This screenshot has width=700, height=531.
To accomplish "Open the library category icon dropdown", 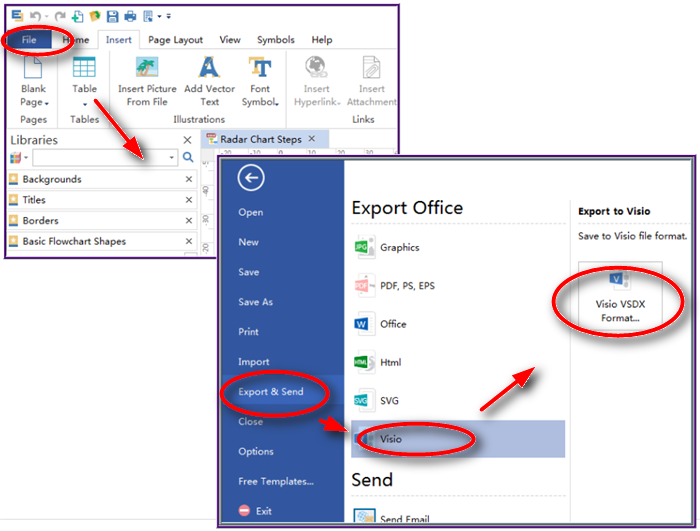I will click(x=18, y=158).
